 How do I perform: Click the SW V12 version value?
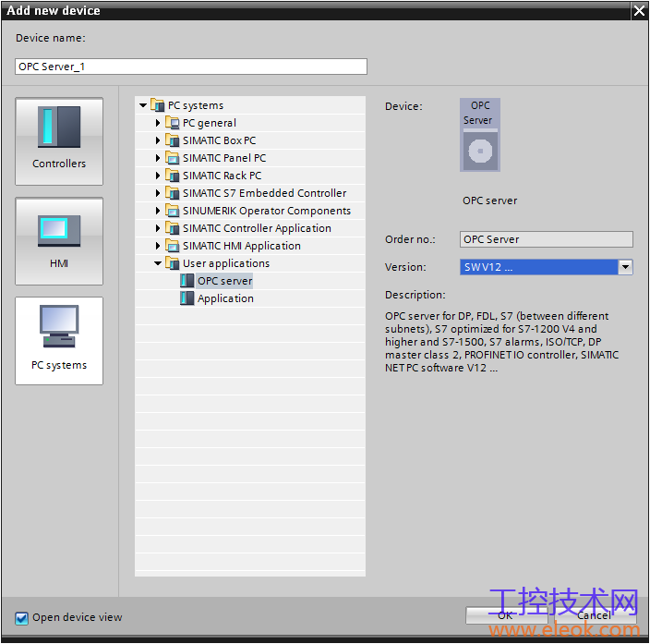click(539, 267)
